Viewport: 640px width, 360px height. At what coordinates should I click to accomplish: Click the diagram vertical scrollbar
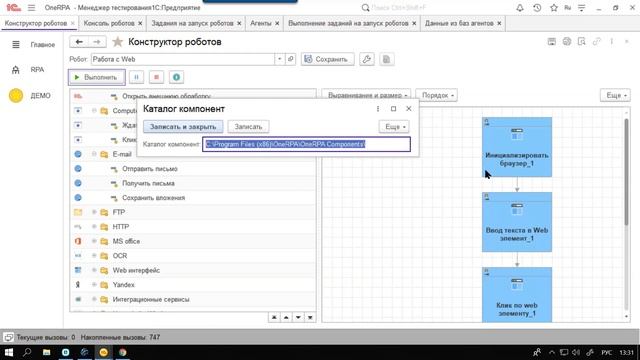click(627, 171)
